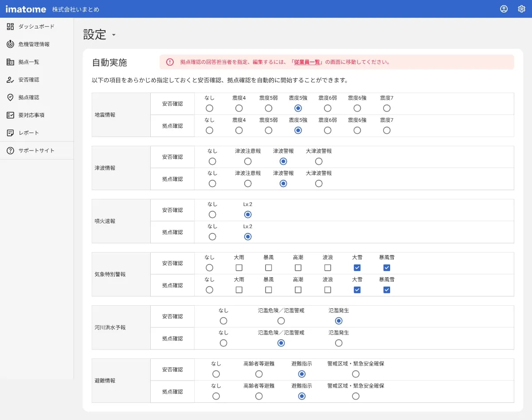Open the settings gear icon in header

click(x=521, y=9)
